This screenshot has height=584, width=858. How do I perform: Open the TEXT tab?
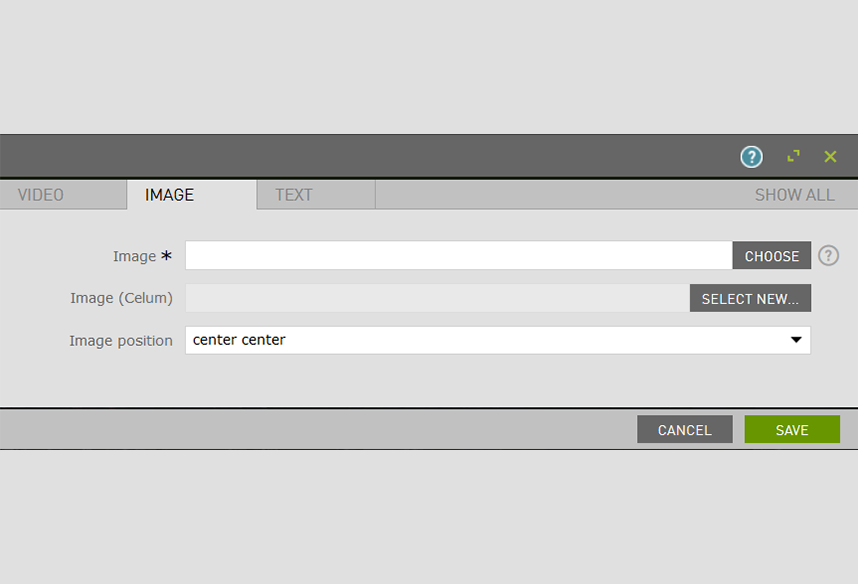click(316, 195)
